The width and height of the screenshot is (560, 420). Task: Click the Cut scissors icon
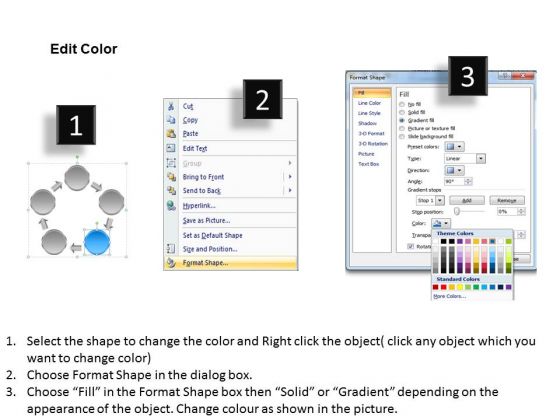pyautogui.click(x=171, y=106)
